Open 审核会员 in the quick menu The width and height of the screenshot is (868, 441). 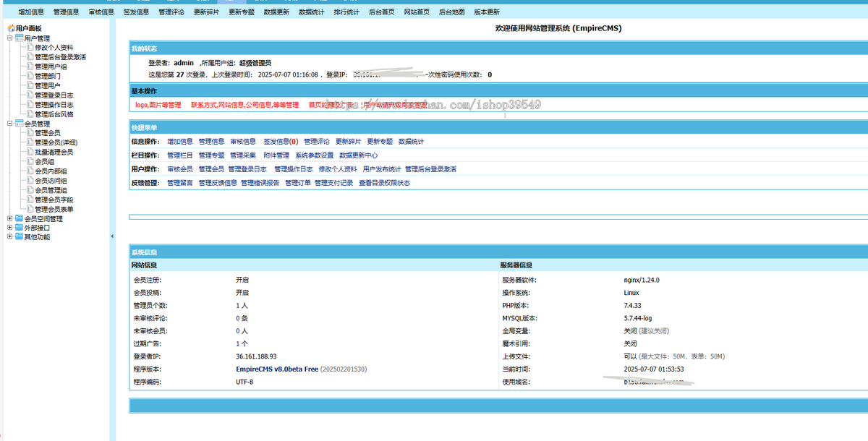click(x=180, y=169)
